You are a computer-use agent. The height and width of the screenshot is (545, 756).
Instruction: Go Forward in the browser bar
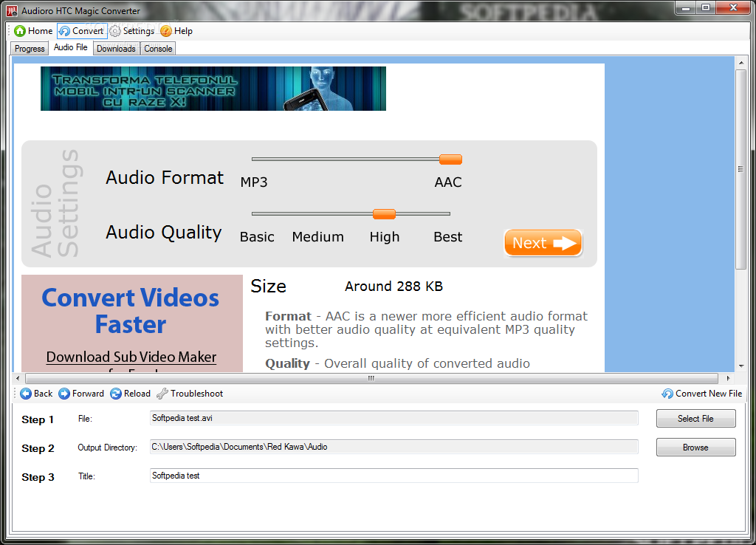[x=81, y=394]
